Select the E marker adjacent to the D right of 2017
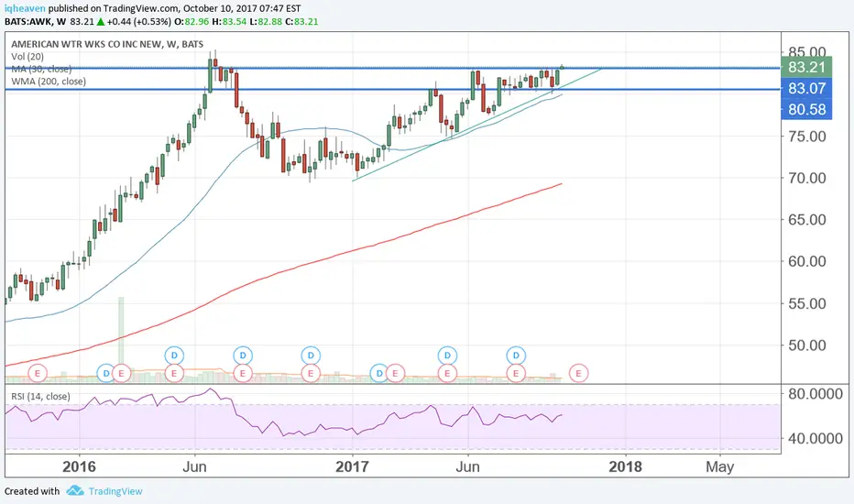The width and height of the screenshot is (854, 504). pos(395,373)
